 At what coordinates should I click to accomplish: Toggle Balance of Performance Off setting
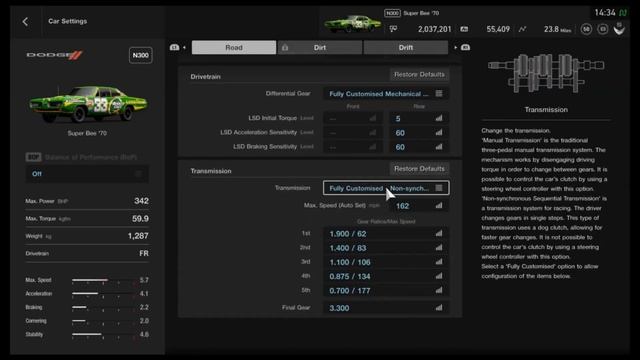point(87,174)
